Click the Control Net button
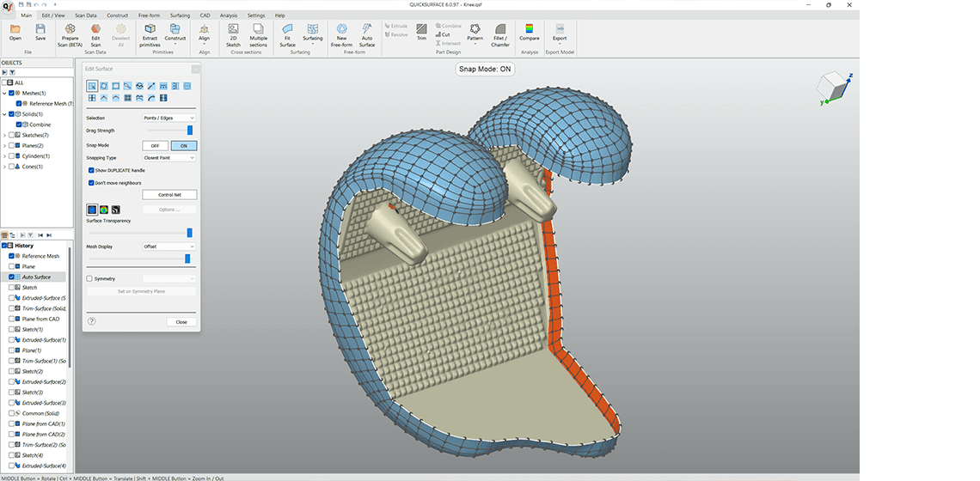 pyautogui.click(x=168, y=195)
